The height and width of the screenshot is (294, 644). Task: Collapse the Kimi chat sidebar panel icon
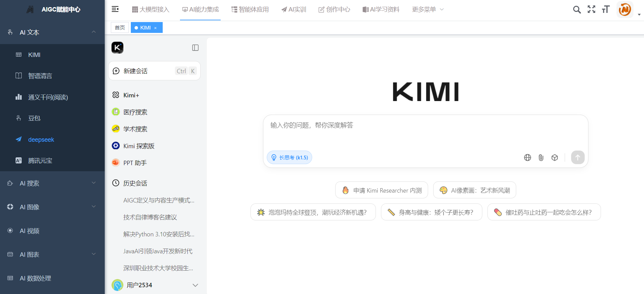(195, 48)
